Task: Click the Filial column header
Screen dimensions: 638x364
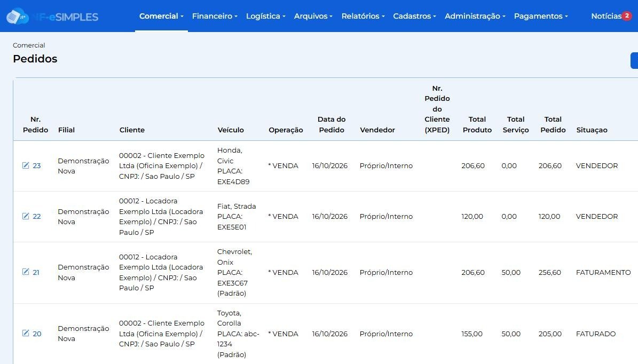Action: coord(66,130)
